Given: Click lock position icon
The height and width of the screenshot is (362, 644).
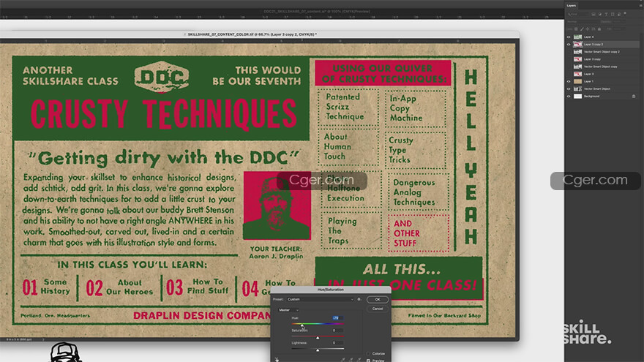Looking at the screenshot, I should 588,29.
